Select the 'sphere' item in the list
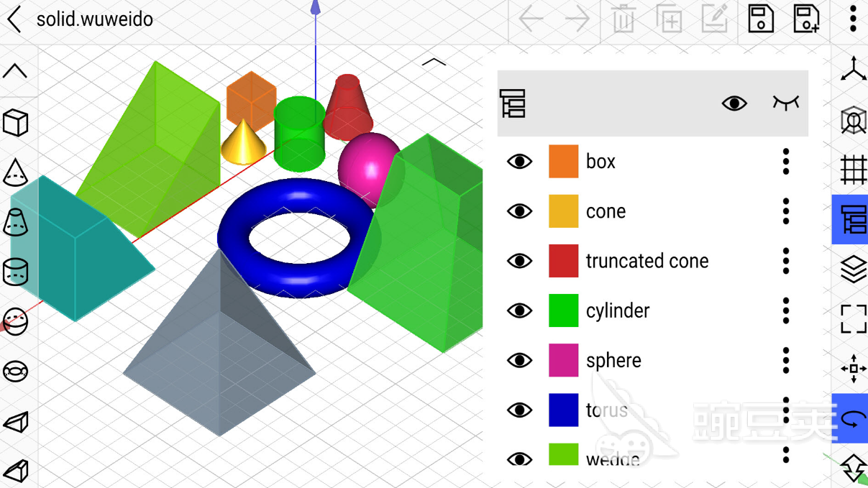Screen dimensions: 868x488 613,360
